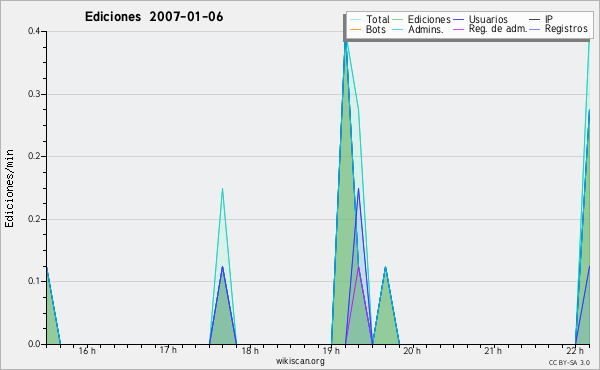Click the 20 h x-axis label
This screenshot has height=370, width=600.
(x=412, y=351)
